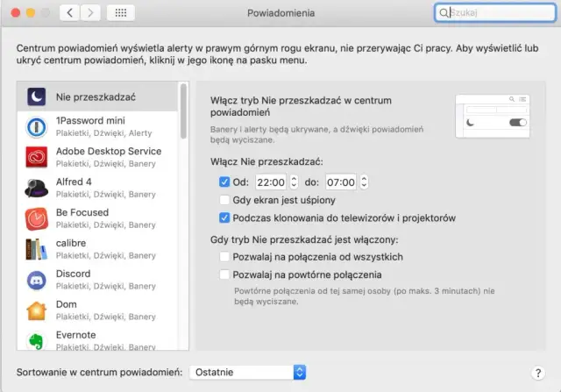561x392 pixels.
Task: Enable Pozwalaj na powtórne połączenia checkbox
Action: click(224, 274)
